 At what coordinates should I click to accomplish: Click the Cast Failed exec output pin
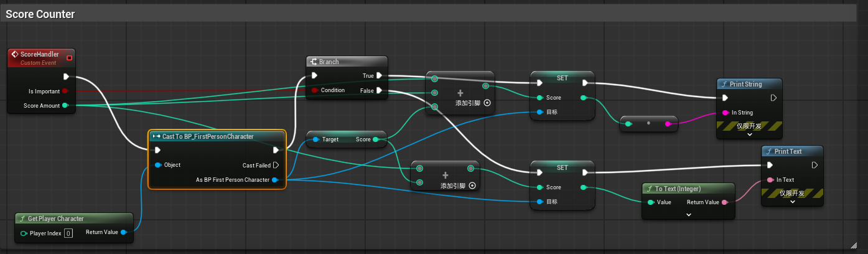[276, 166]
